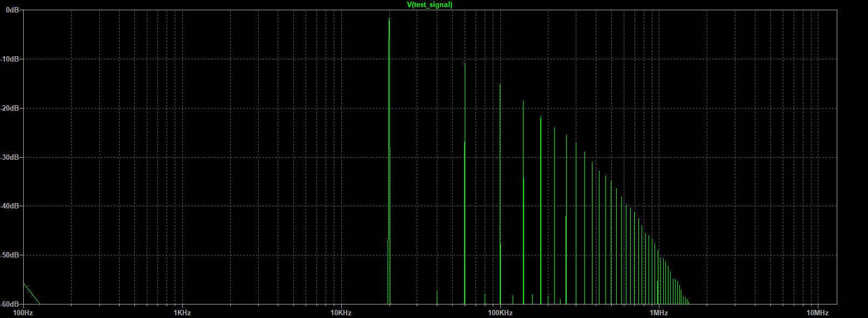Select the V(test_signal) trace label

tap(430, 5)
